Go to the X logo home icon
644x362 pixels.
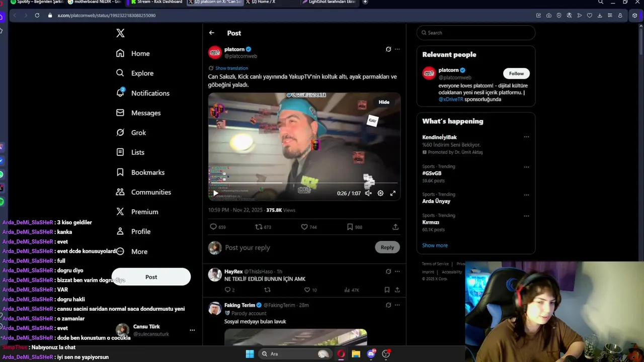[120, 33]
